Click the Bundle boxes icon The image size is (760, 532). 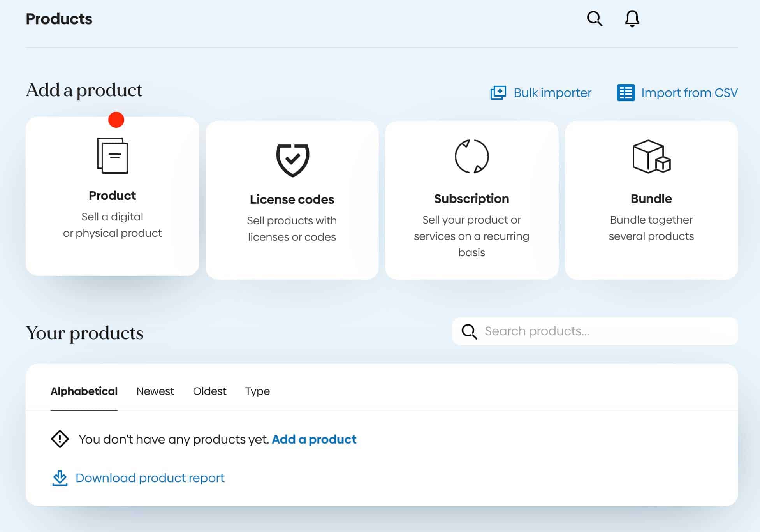[651, 157]
